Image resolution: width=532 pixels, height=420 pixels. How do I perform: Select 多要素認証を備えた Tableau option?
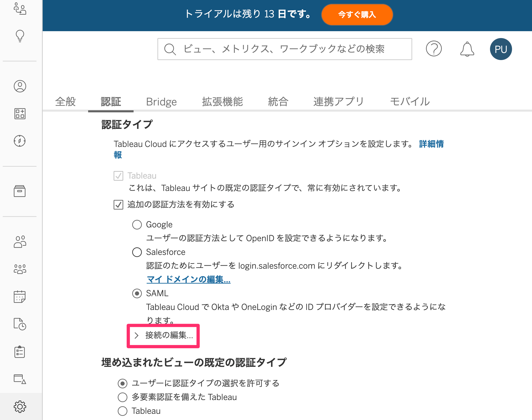122,397
